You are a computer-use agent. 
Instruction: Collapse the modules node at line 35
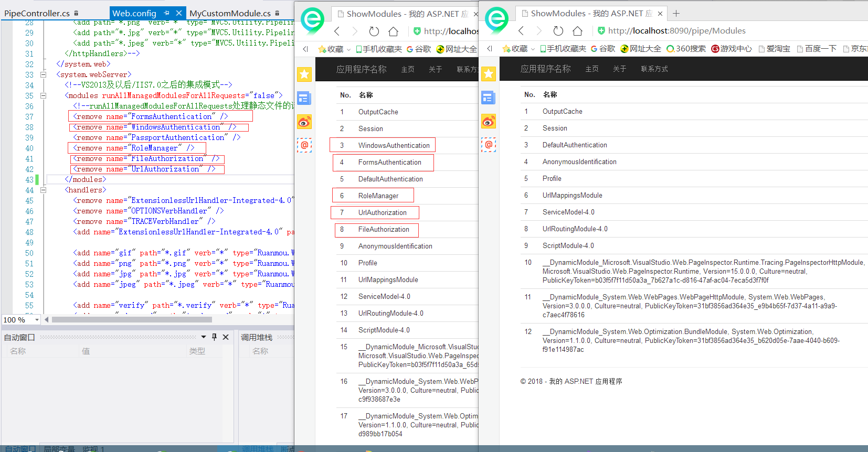44,95
